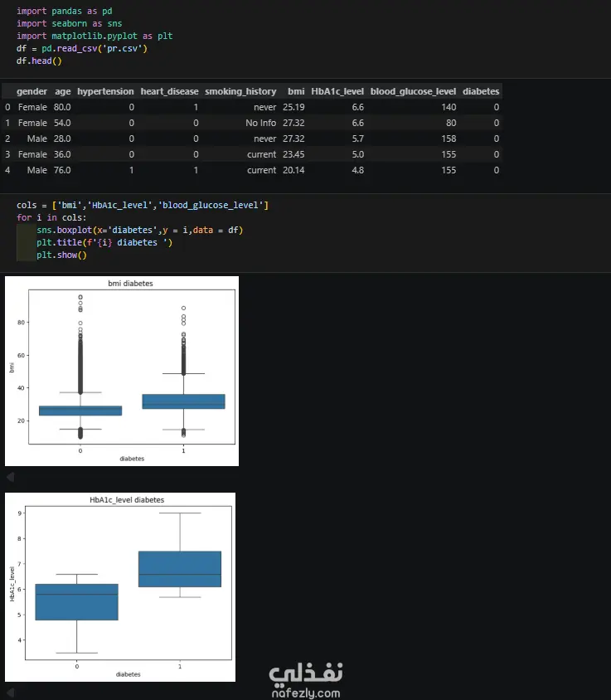Viewport: 611px width, 700px height.
Task: Click the arrow icon below the bmi boxplot
Action: 10,477
